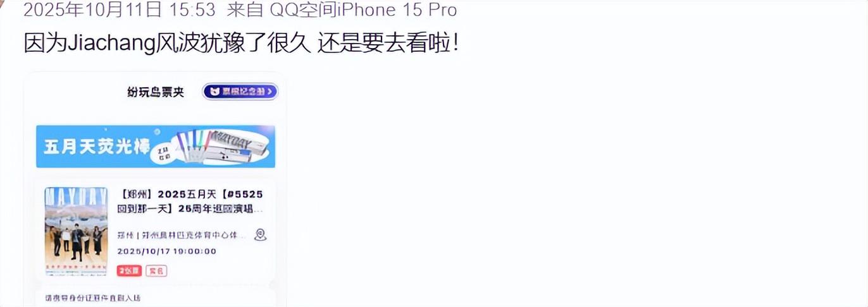Open the 票根纪念册 ticket album button
868x307 pixels.
click(240, 92)
